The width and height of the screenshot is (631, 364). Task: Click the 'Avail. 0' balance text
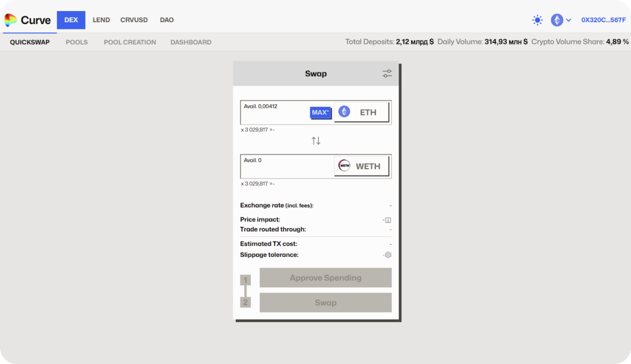coord(253,160)
